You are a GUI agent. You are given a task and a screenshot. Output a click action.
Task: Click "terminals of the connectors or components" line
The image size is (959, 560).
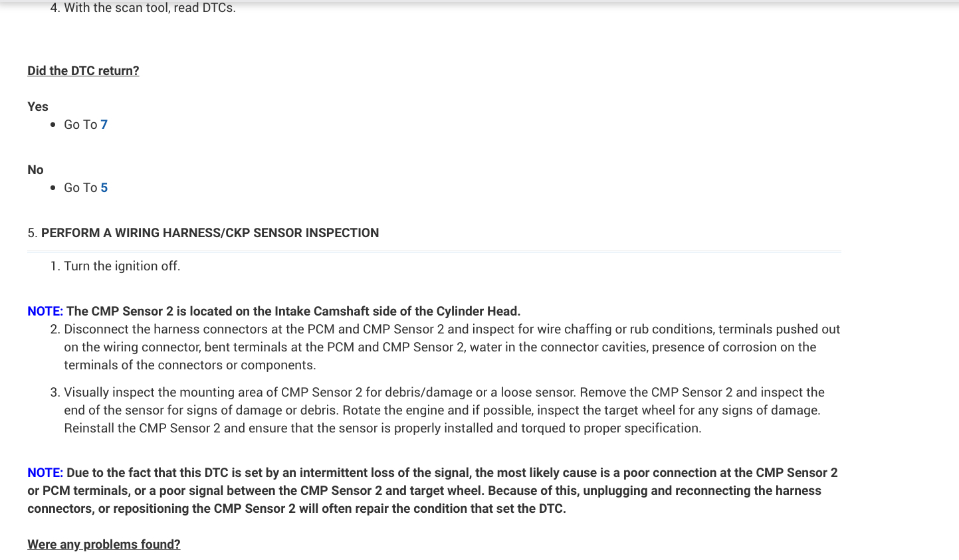pos(189,365)
